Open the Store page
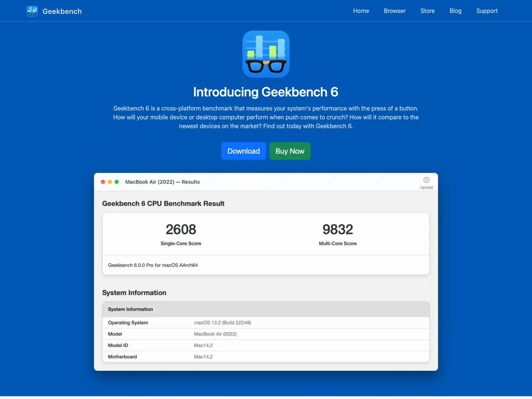532x399 pixels. tap(427, 10)
